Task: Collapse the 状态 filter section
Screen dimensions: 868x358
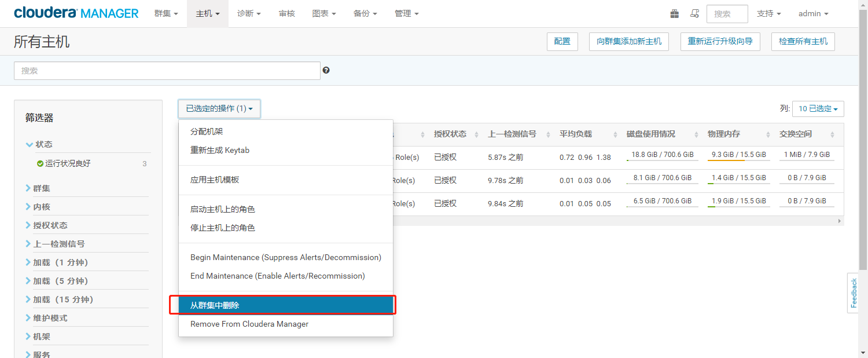Action: tap(39, 144)
